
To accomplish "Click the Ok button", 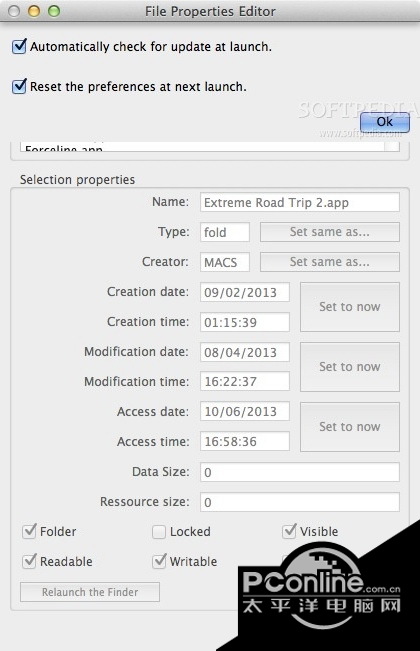I will tap(385, 122).
